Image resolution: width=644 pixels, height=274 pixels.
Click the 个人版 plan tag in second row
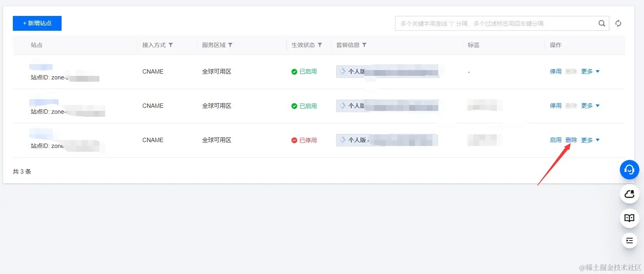point(388,106)
